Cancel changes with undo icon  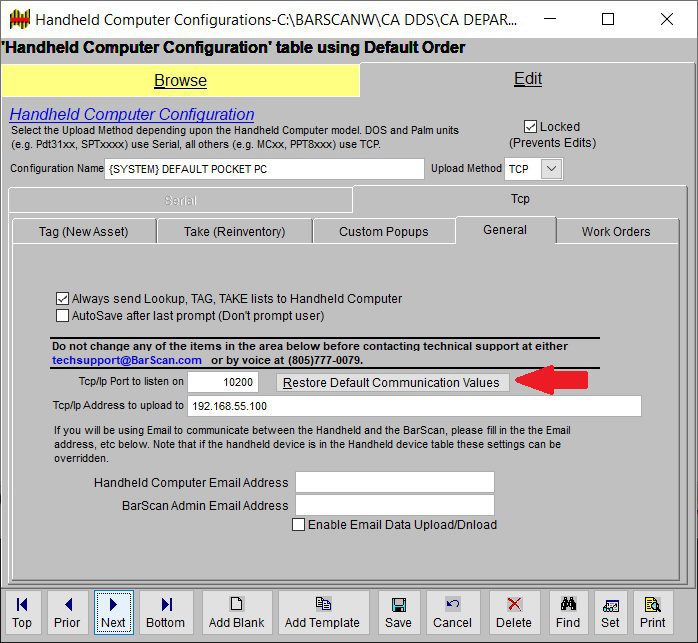pyautogui.click(x=452, y=612)
